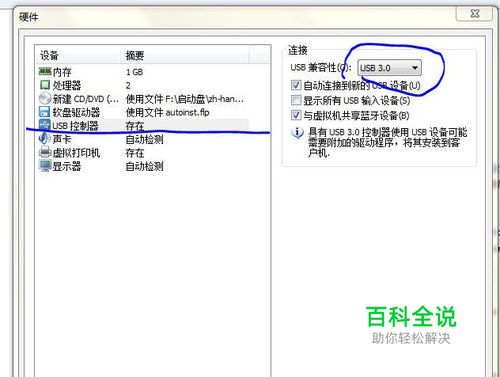Open the USB 兼容性 dropdown showing USB 3.0
This screenshot has width=500, height=377.
pyautogui.click(x=389, y=68)
